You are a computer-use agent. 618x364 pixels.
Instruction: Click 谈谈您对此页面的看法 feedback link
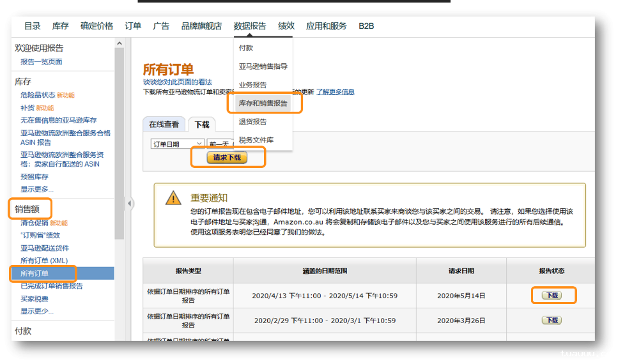(178, 82)
